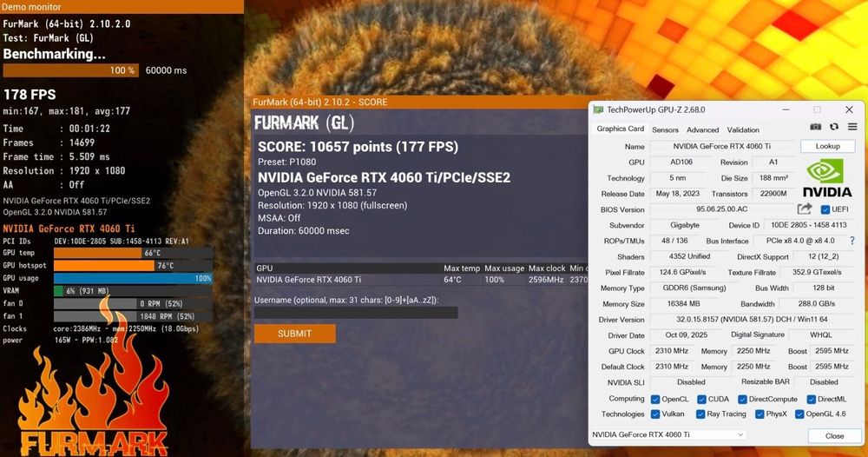Click the RTX 4060 Ti results row

pyautogui.click(x=421, y=280)
